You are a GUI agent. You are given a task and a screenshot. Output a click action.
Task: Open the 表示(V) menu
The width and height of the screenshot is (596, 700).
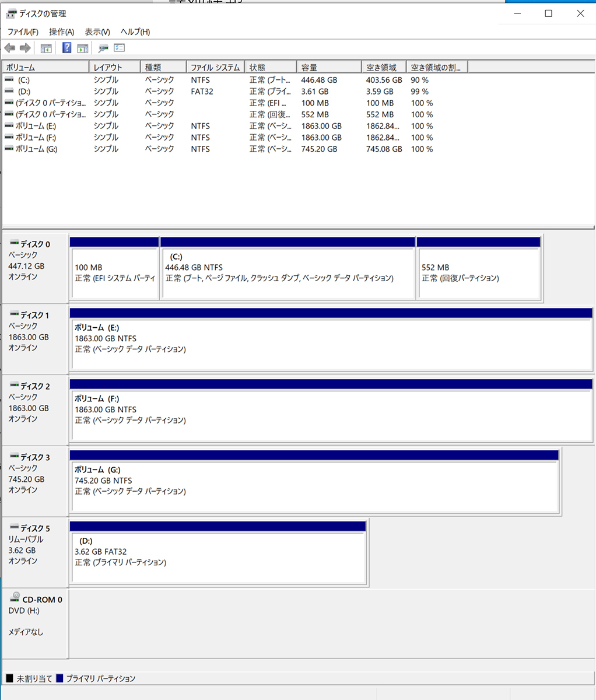click(97, 32)
